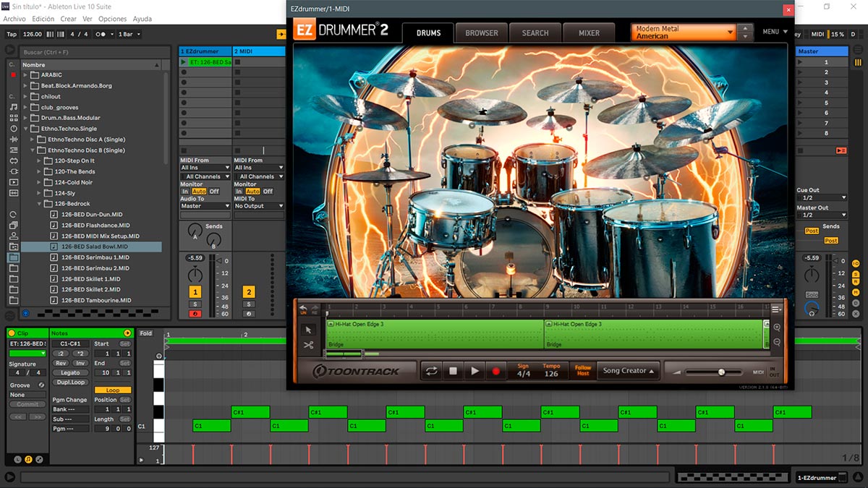Open the Audio To Master dropdown
Viewport: 868px width, 488px height.
(205, 206)
